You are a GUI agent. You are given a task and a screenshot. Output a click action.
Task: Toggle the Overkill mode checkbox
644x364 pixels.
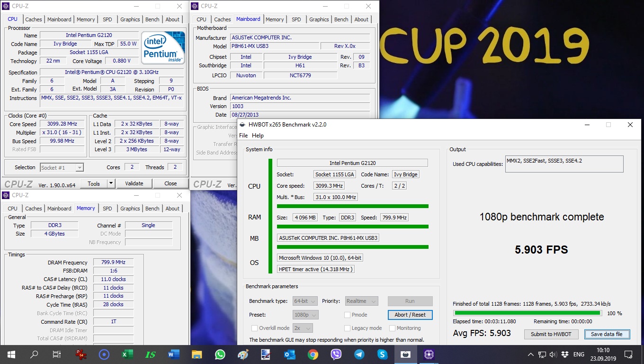(x=255, y=328)
